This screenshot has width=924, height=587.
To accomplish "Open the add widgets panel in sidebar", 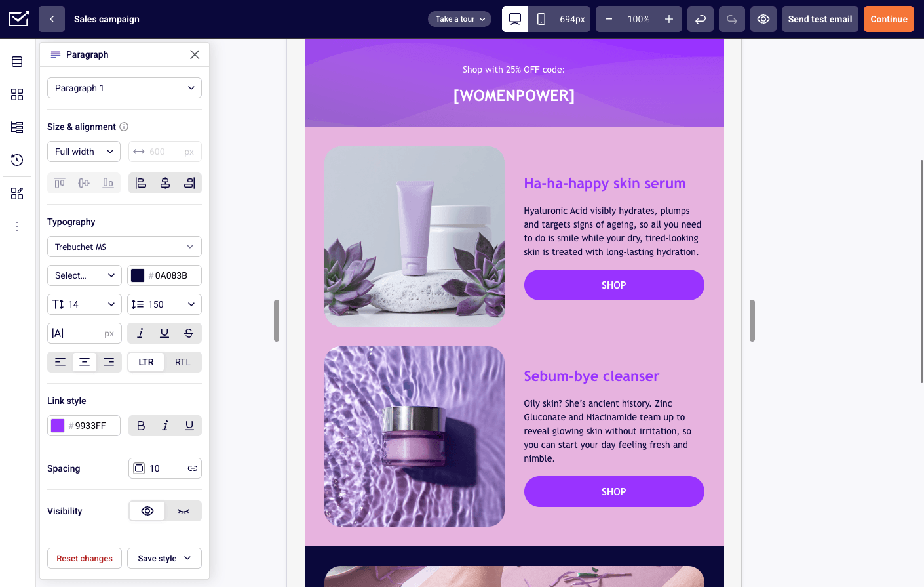I will [17, 193].
